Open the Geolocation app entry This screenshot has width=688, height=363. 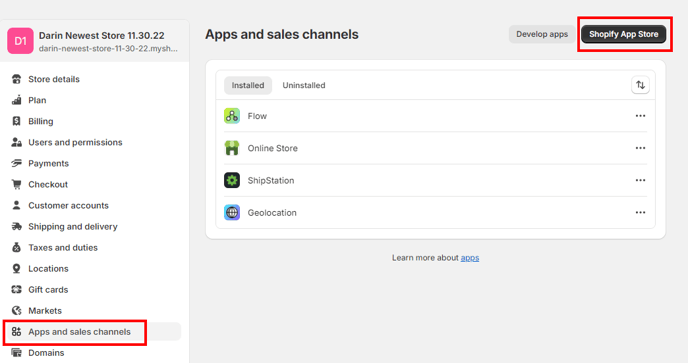click(x=435, y=212)
